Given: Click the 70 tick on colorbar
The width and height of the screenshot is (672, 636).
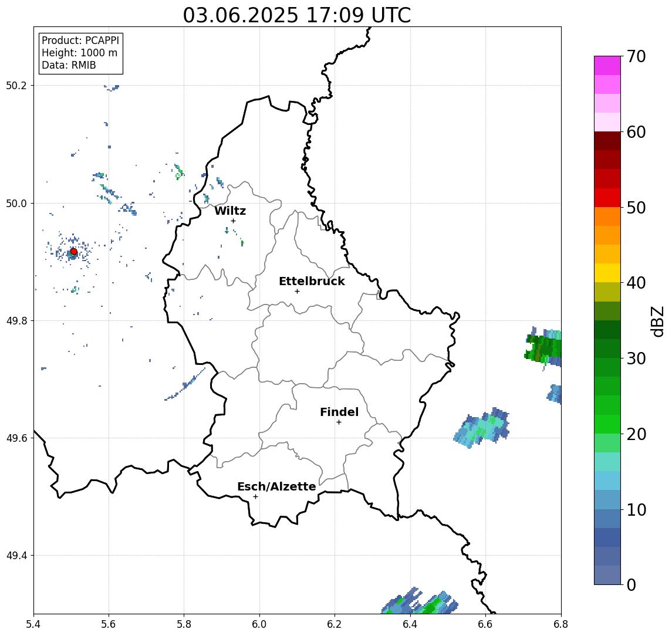Looking at the screenshot, I should (x=636, y=56).
